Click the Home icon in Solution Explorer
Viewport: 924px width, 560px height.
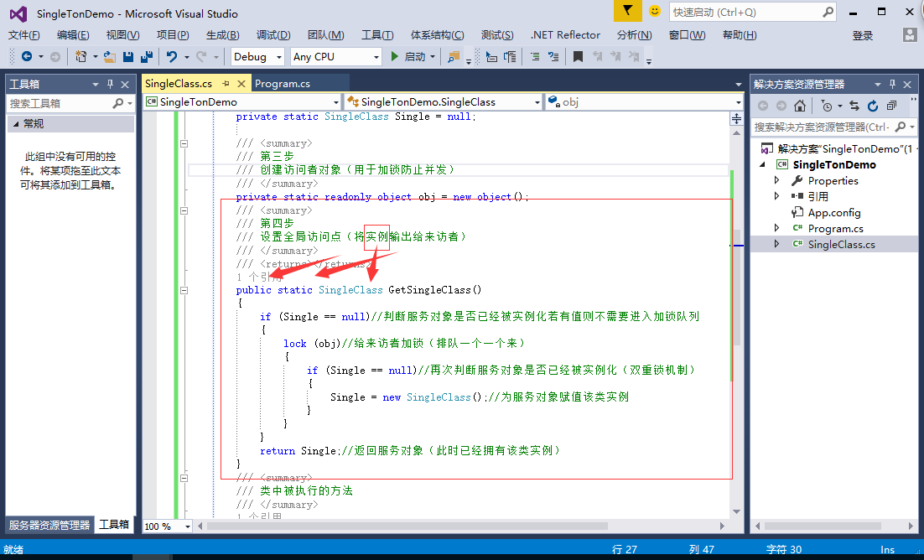click(x=800, y=106)
